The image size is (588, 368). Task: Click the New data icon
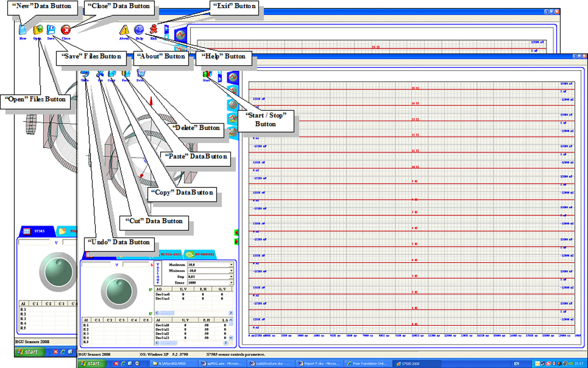click(x=23, y=29)
